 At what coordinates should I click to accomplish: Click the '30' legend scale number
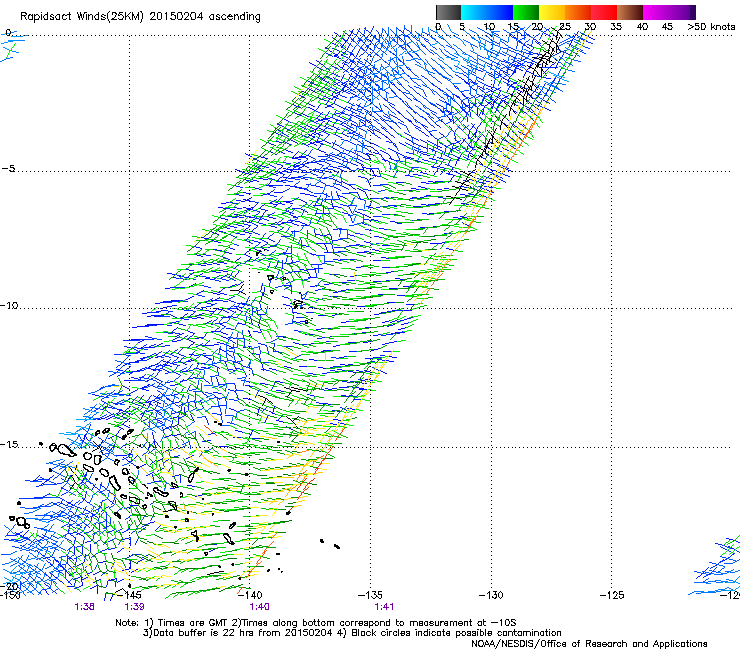coord(590,27)
